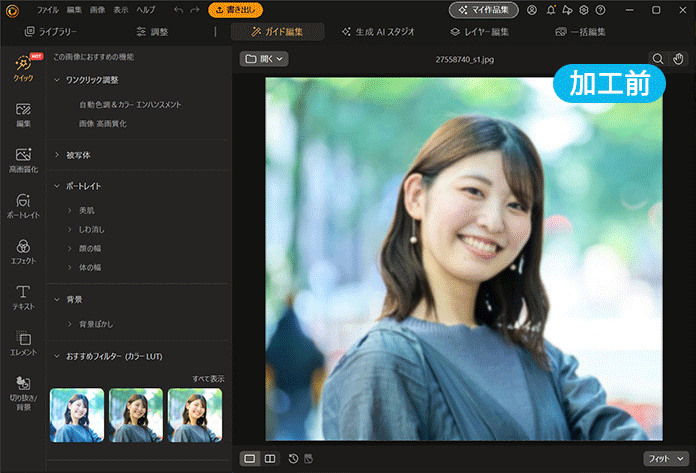Open the ヘルプ menu
Viewport: 696px width, 473px height.
[x=146, y=10]
